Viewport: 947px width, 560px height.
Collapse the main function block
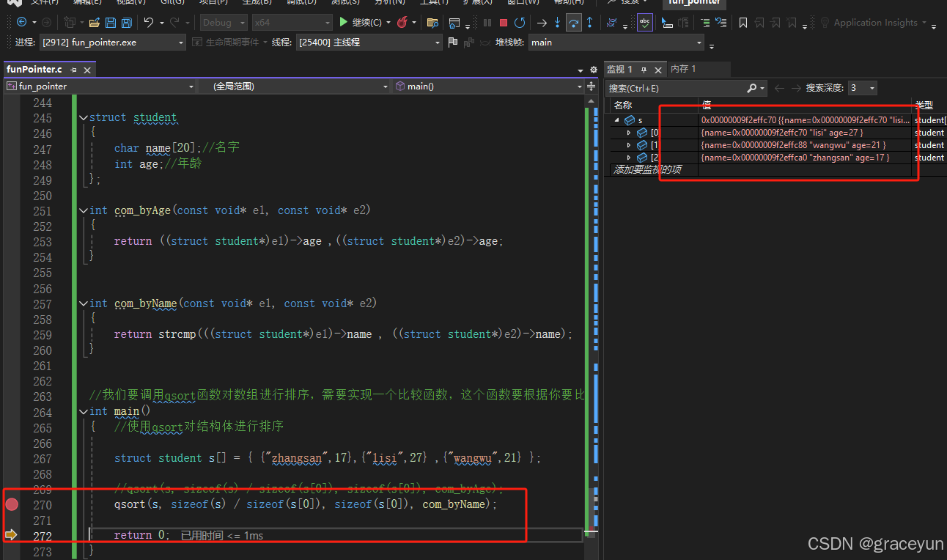pos(84,412)
